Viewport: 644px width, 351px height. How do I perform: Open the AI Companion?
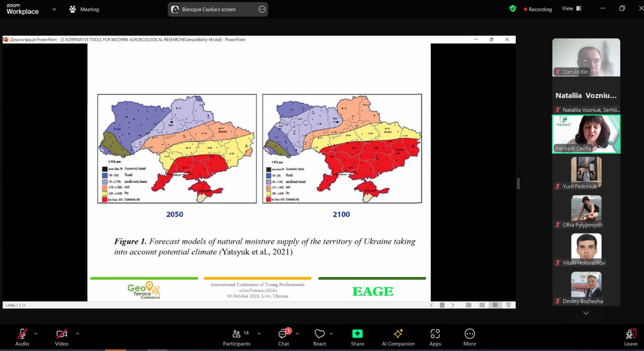pyautogui.click(x=398, y=337)
